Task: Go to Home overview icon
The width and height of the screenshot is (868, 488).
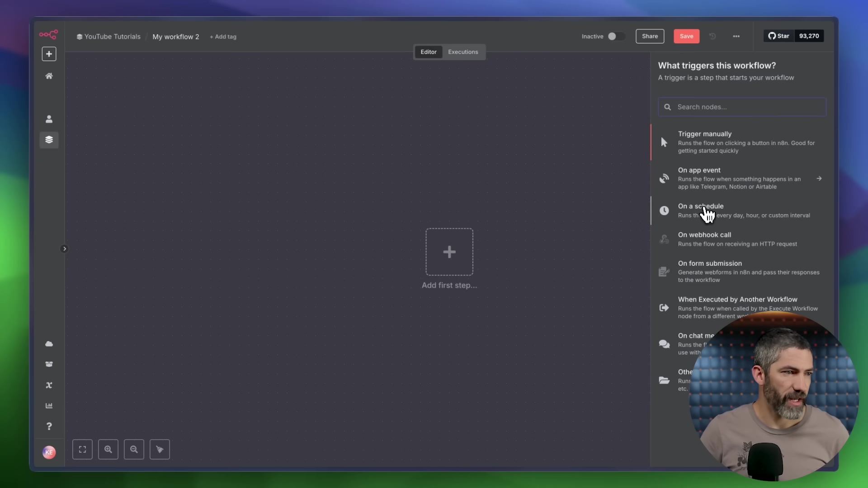Action: [49, 76]
